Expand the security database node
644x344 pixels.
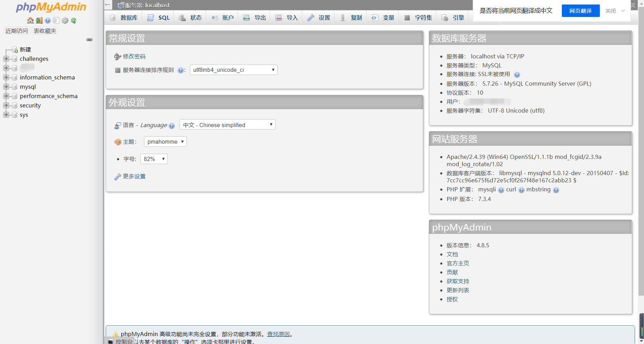(x=6, y=105)
